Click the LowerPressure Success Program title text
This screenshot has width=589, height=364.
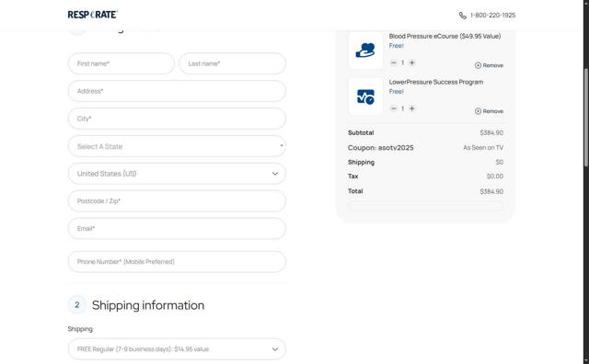(x=436, y=82)
